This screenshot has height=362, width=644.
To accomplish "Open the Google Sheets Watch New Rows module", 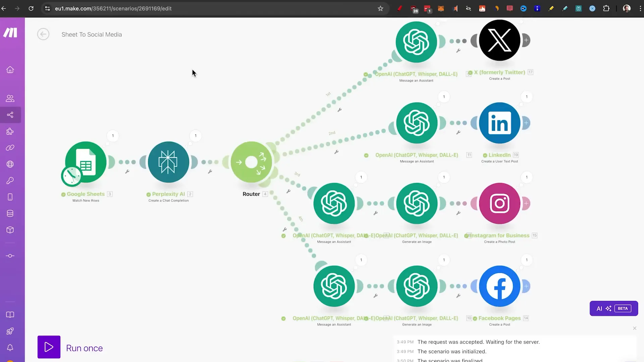I will (86, 162).
